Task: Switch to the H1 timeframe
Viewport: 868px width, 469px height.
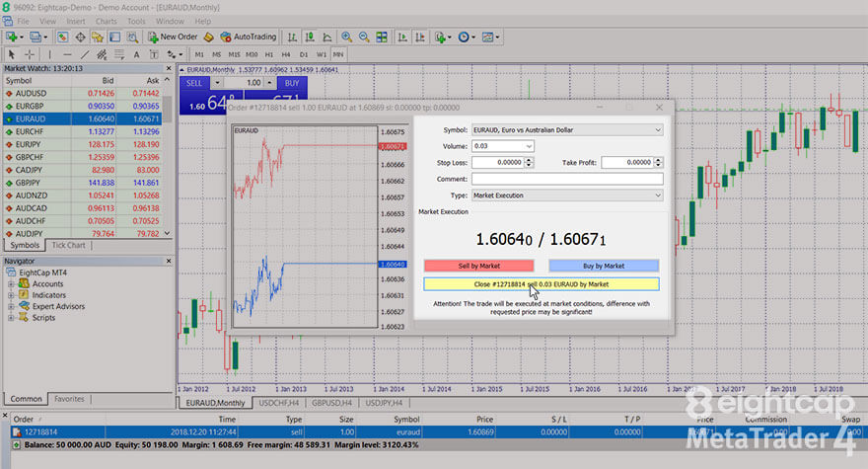Action: [269, 54]
